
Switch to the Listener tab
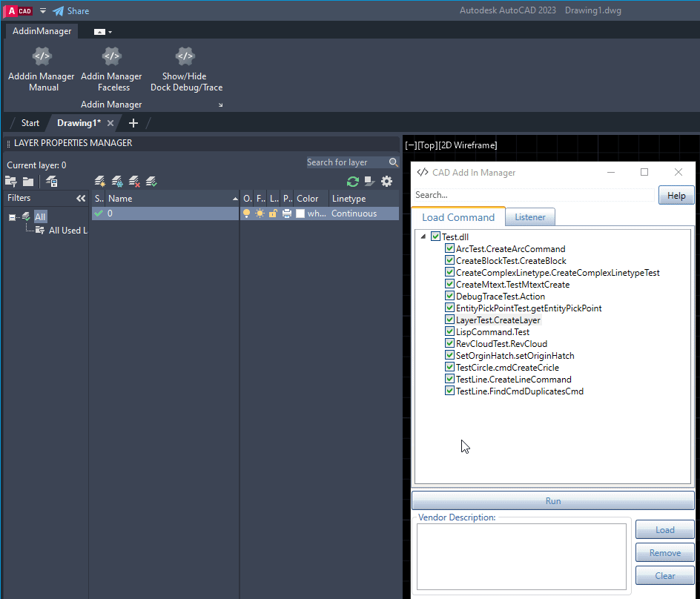pyautogui.click(x=530, y=217)
